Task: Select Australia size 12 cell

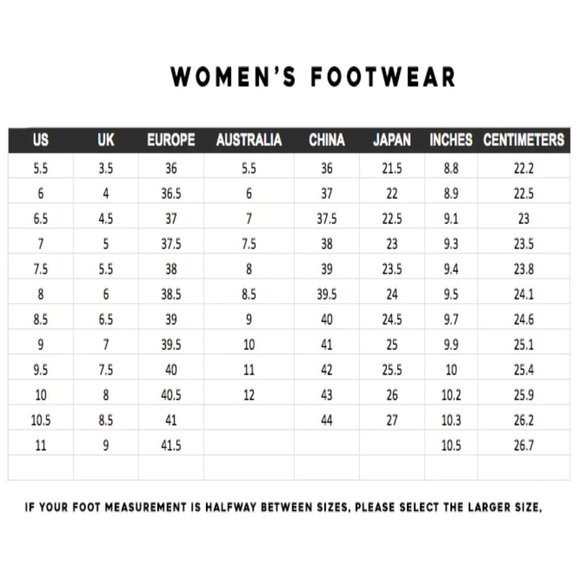Action: coord(249,395)
